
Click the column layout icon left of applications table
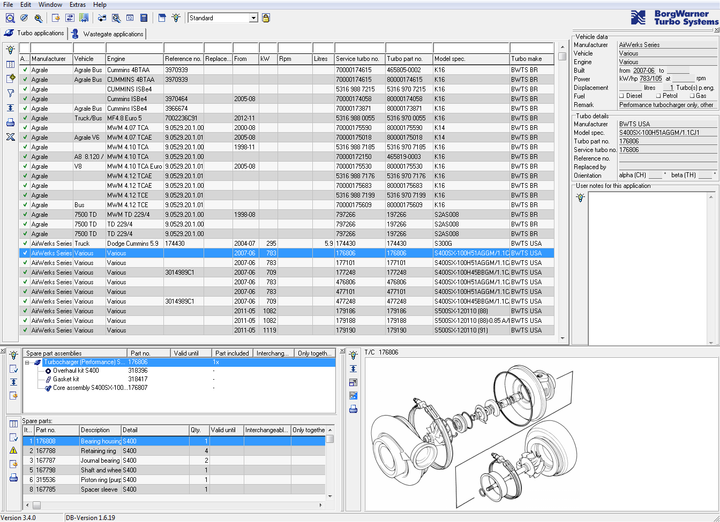pos(11,64)
